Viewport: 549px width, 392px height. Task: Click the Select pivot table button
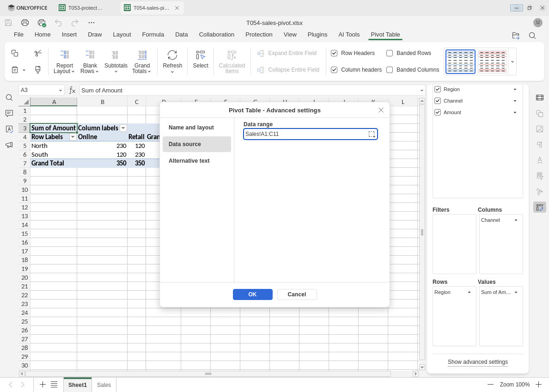tap(201, 60)
